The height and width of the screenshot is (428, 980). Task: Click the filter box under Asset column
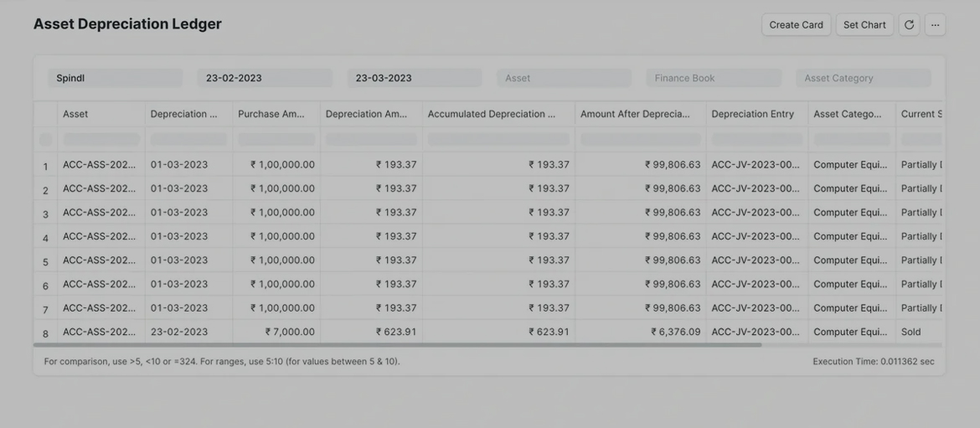(101, 139)
